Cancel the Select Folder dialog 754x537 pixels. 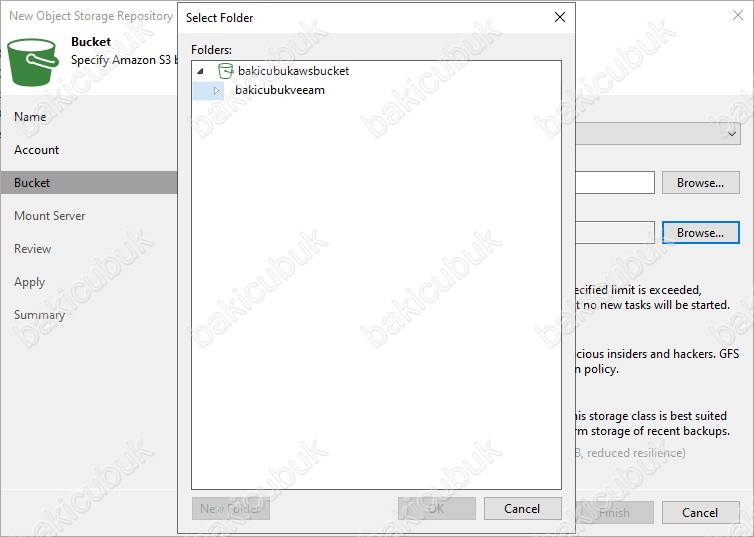(x=522, y=509)
